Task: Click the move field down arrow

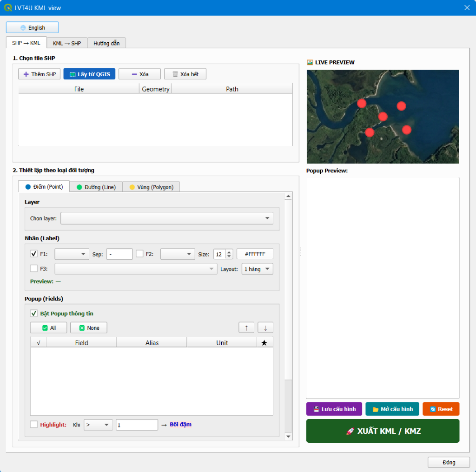Action: click(x=265, y=328)
